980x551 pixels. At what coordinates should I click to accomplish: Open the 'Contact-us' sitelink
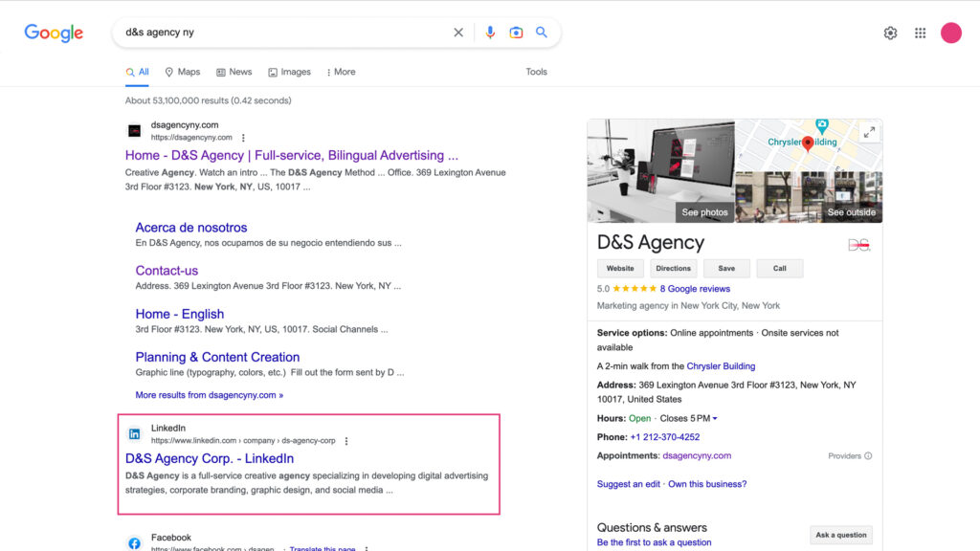coord(167,271)
